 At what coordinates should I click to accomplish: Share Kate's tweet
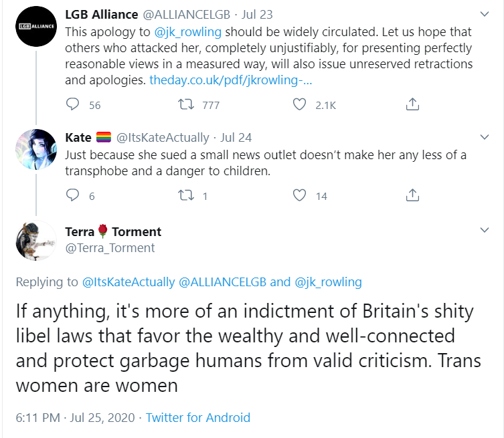[x=412, y=195]
